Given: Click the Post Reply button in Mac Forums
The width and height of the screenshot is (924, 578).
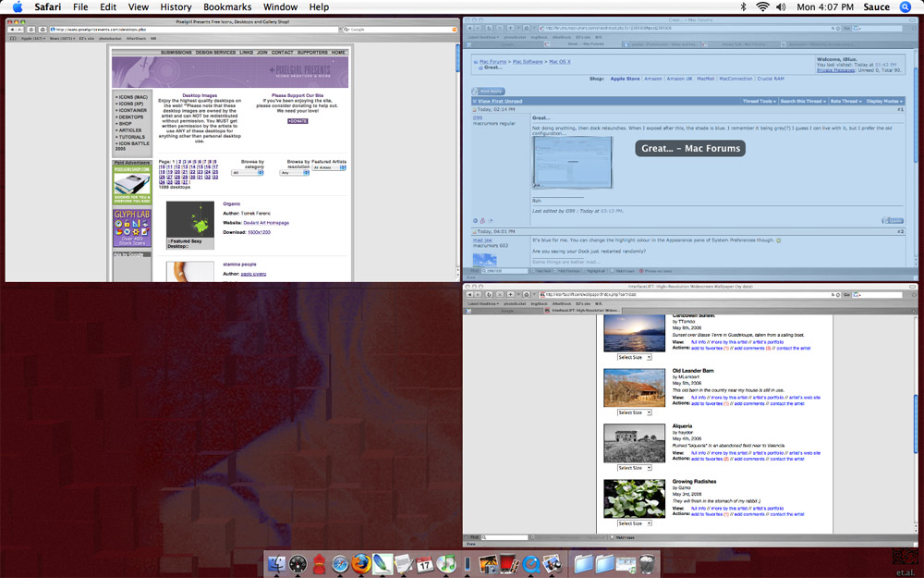Looking at the screenshot, I should coord(489,92).
